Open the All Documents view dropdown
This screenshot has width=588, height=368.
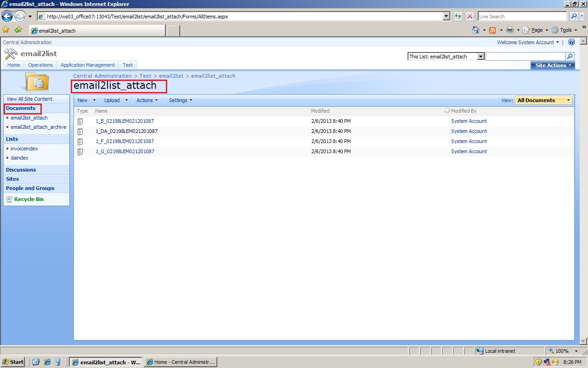[544, 100]
